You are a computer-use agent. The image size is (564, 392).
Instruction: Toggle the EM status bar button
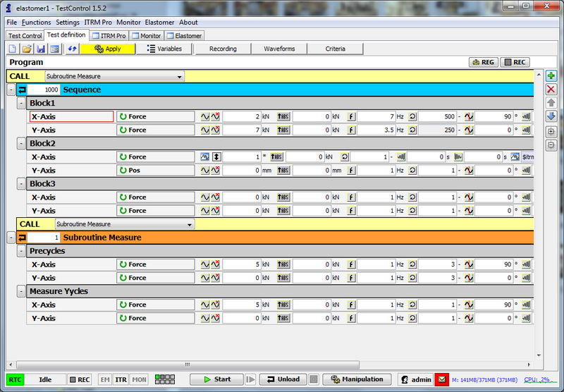(x=105, y=379)
